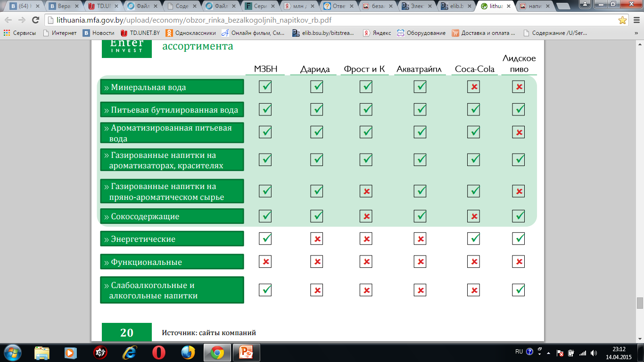
Task: Click the Chrome taskbar button
Action: (217, 352)
